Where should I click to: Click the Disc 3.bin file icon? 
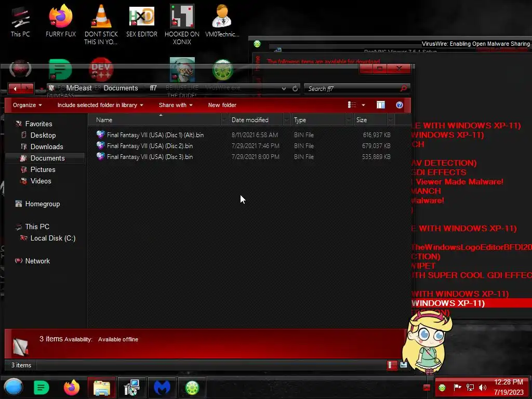pos(100,156)
